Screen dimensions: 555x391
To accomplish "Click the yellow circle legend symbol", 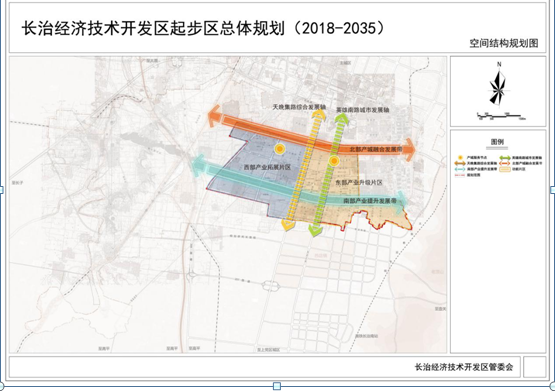I will (460, 157).
